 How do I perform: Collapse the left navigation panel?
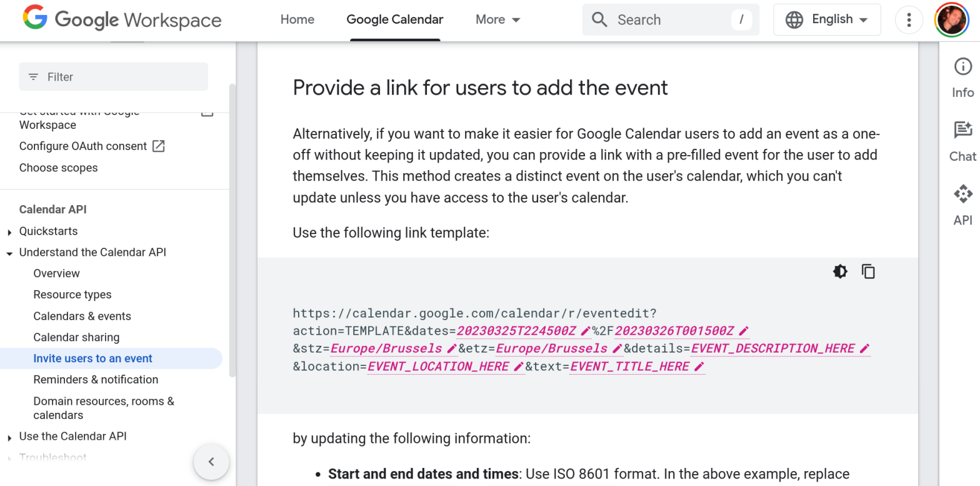211,462
